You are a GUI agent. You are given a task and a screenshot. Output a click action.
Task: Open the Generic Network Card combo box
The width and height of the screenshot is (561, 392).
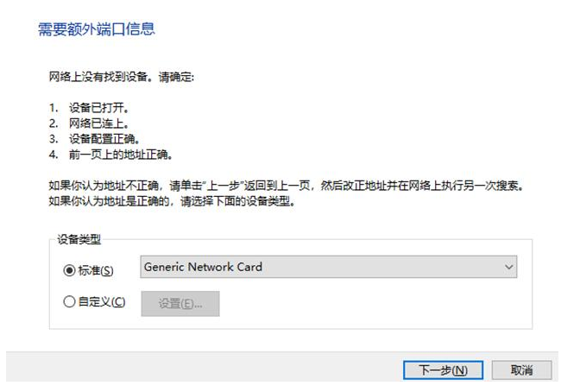[x=319, y=268]
